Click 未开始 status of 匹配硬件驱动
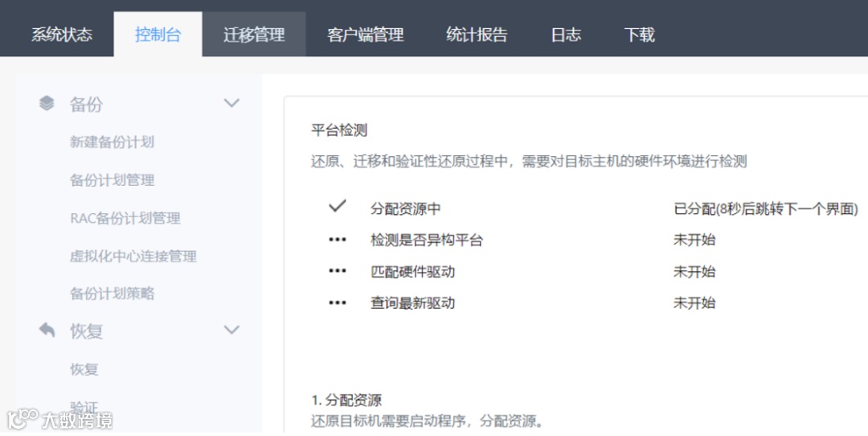Screen dimensions: 868x436 694,271
